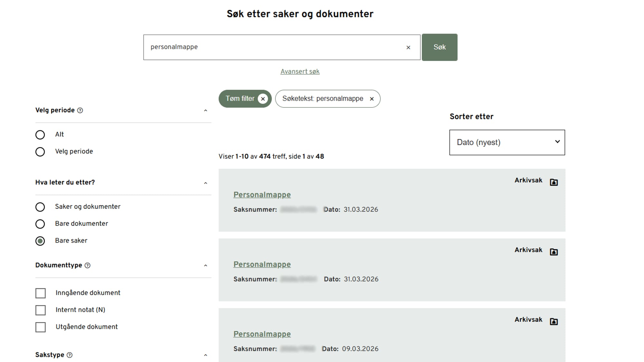Click the Tøm filter button
Viewport: 644px width, 362px height.
pyautogui.click(x=245, y=99)
